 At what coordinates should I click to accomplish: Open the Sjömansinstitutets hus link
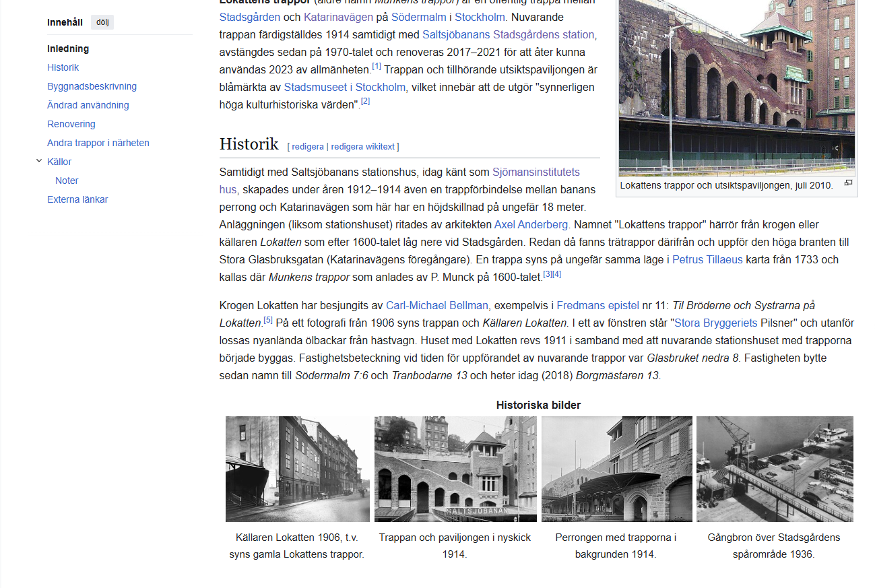[x=536, y=172]
